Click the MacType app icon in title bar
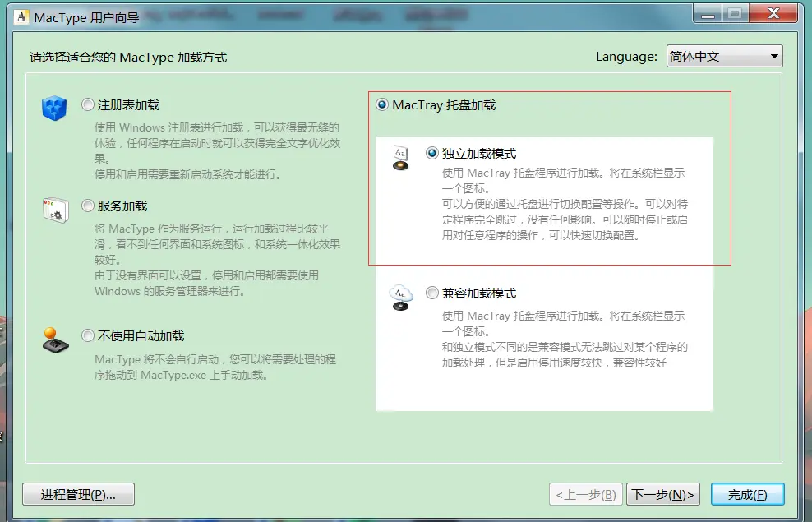Image resolution: width=812 pixels, height=522 pixels. tap(21, 17)
